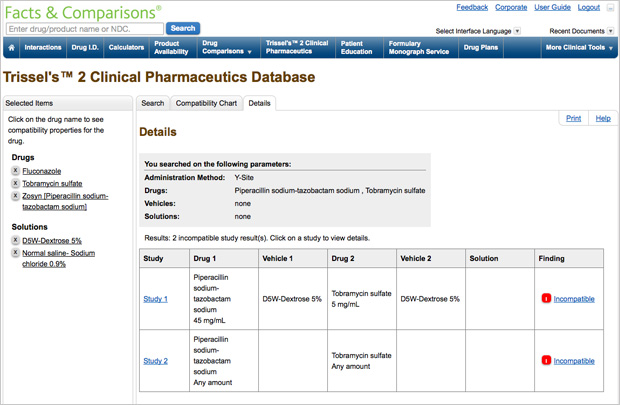Remove Tobramycin sulfate with its X icon
This screenshot has width=620, height=405.
click(x=15, y=183)
